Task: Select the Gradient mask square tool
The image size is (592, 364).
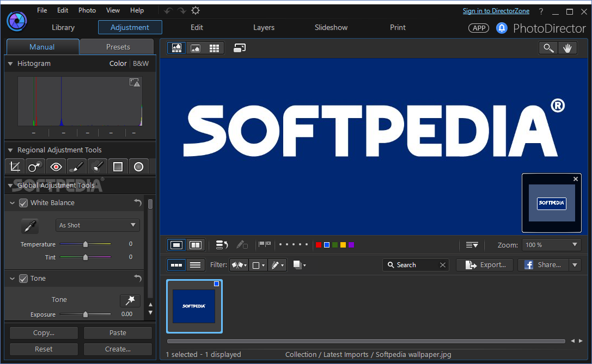Action: click(x=118, y=166)
